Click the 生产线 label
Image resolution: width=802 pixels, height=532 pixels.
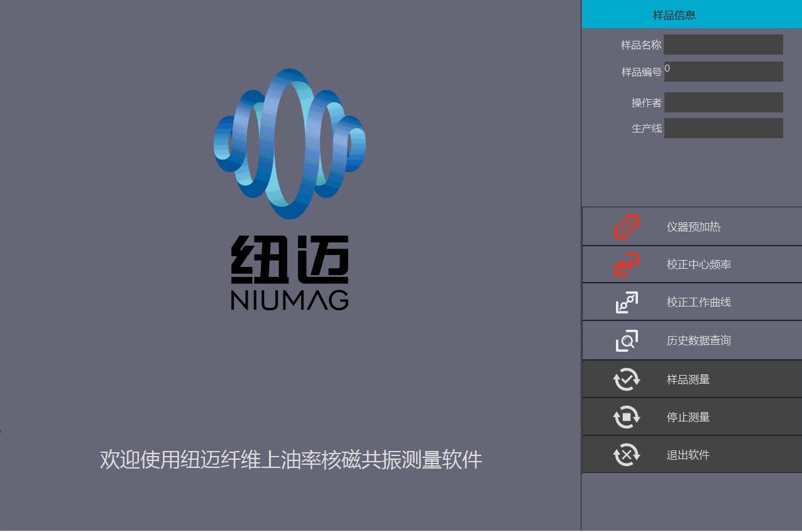pos(647,129)
